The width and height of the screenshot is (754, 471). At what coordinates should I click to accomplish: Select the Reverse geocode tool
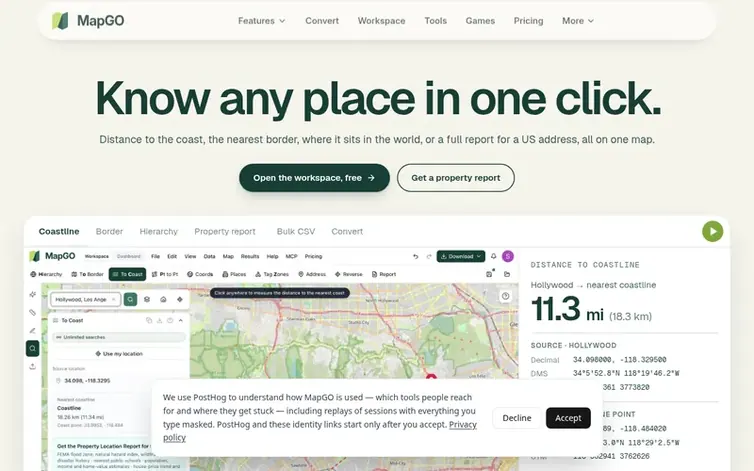(x=349, y=274)
